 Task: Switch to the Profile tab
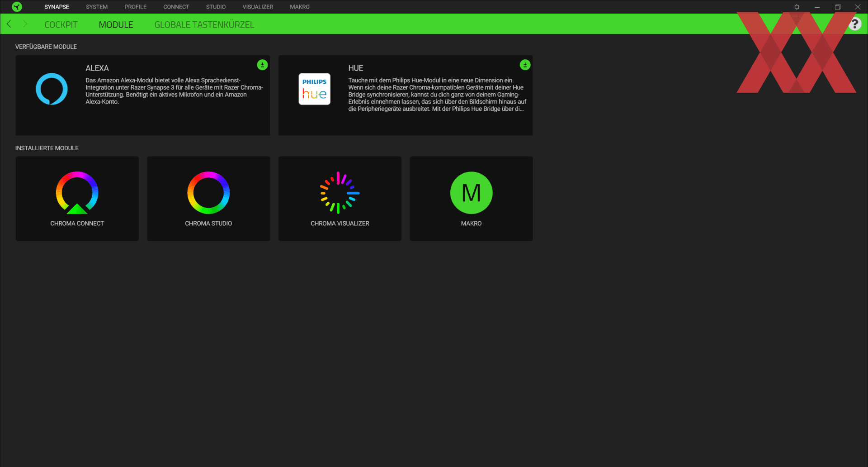136,7
